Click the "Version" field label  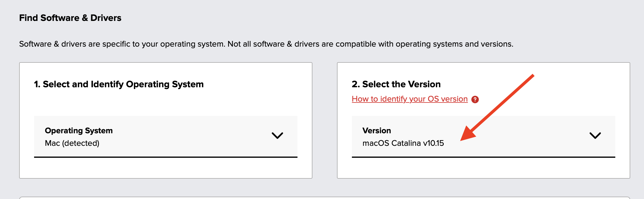click(376, 131)
